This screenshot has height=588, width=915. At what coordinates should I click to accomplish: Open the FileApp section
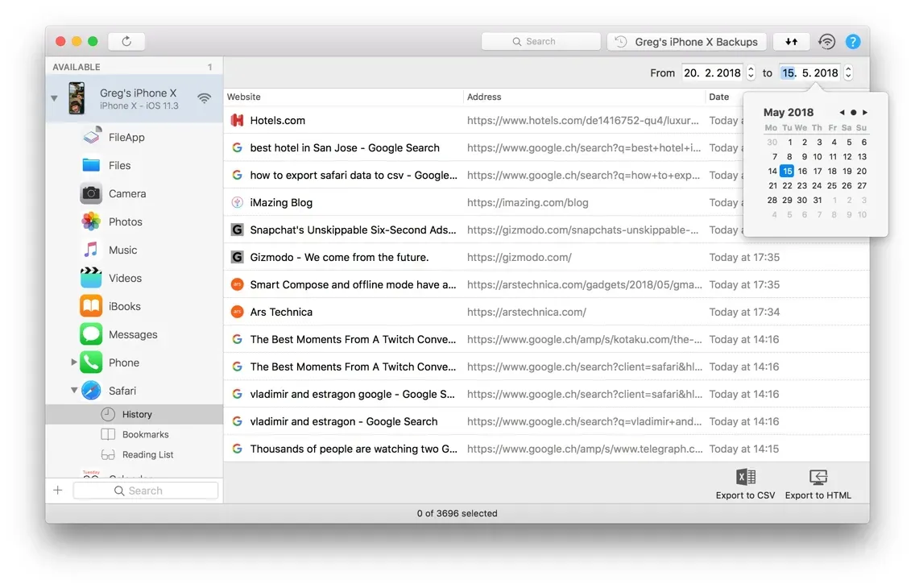tap(129, 137)
